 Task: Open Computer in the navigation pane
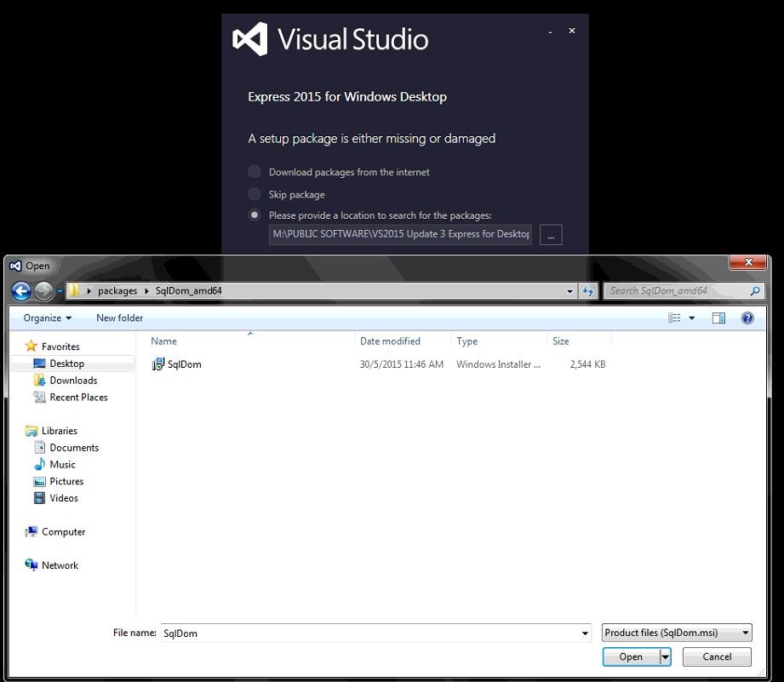(x=64, y=532)
